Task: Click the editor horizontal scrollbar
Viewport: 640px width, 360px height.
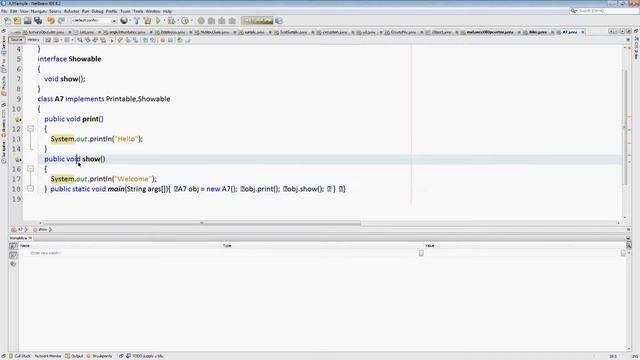Action: click(x=202, y=223)
